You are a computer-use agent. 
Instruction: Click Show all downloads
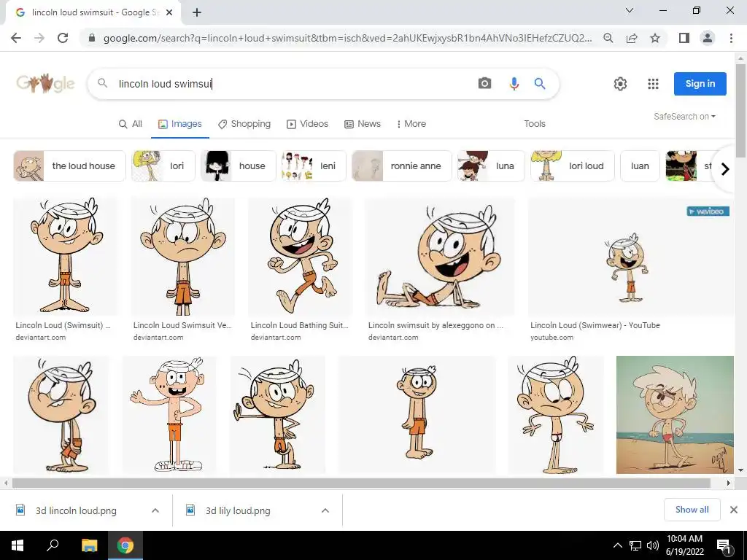(x=692, y=510)
